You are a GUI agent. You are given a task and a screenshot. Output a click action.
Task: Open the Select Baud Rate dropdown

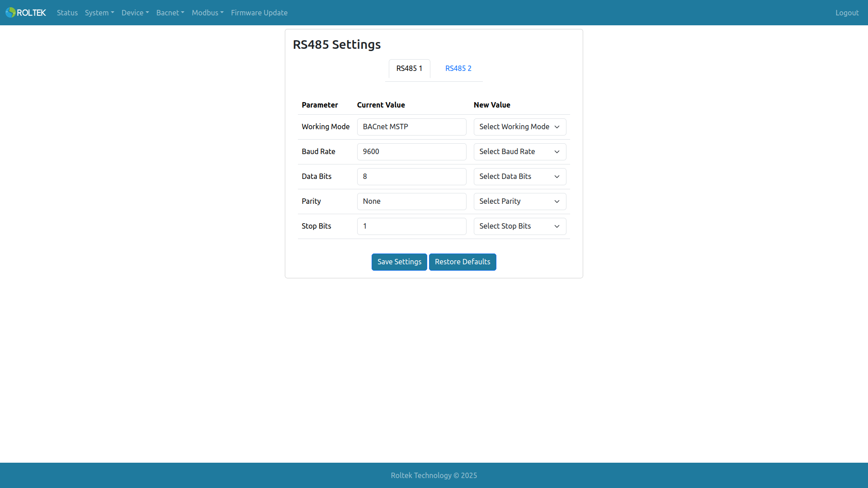520,152
